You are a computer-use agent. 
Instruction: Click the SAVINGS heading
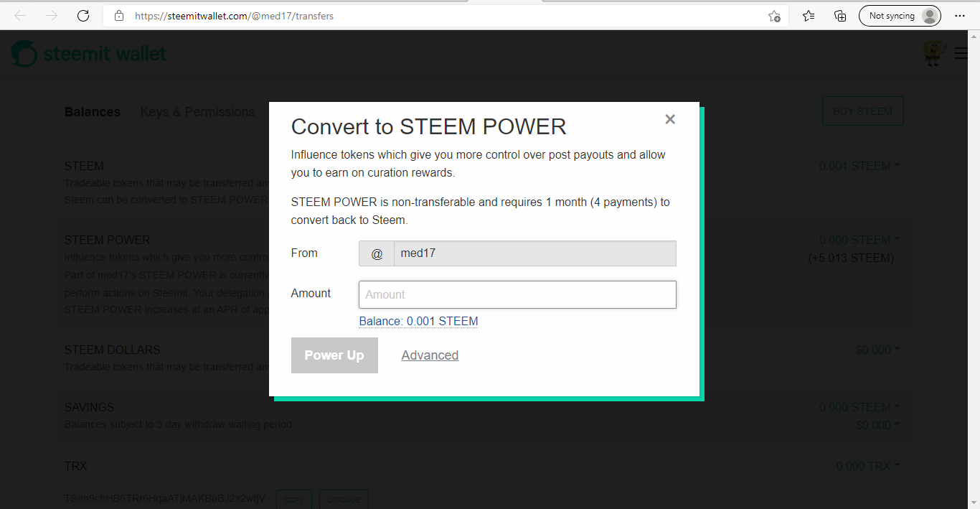90,407
